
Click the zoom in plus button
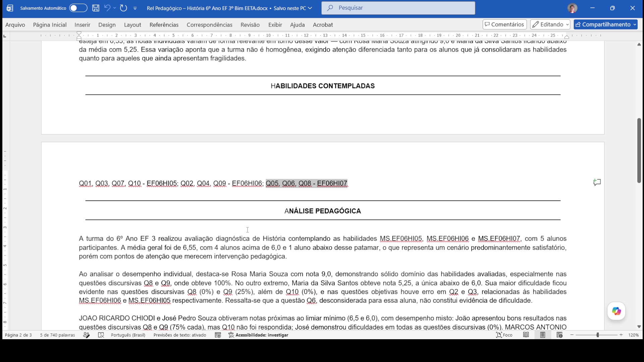(621, 335)
